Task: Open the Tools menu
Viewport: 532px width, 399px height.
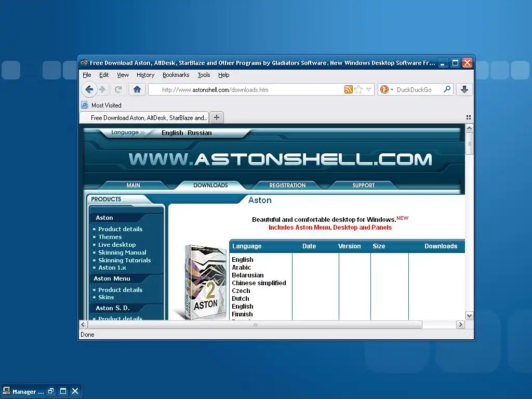Action: tap(204, 75)
